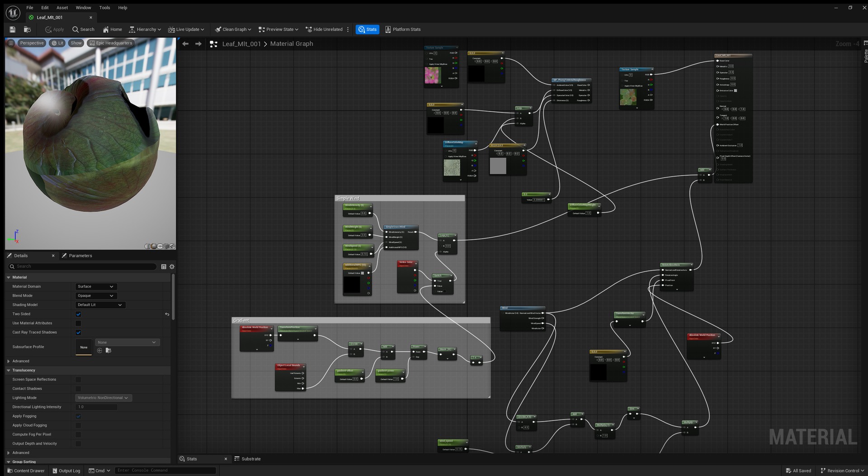Open the Shading Model dropdown
This screenshot has width=868, height=476.
pyautogui.click(x=100, y=305)
